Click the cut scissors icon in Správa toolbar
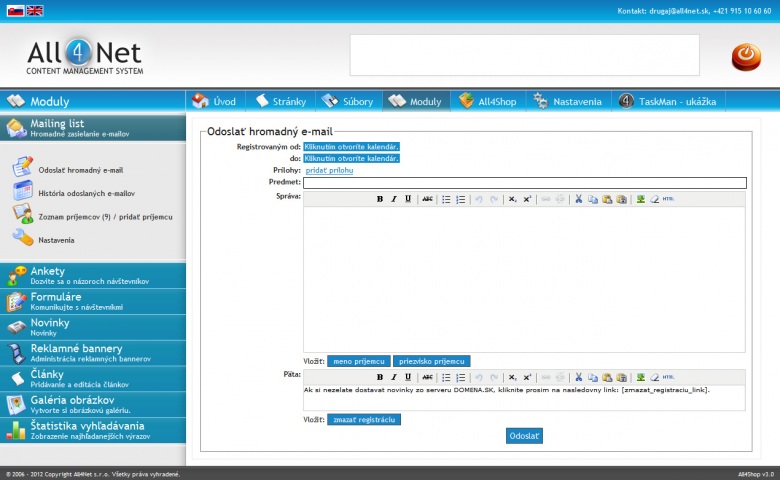The image size is (780, 480). (x=578, y=199)
